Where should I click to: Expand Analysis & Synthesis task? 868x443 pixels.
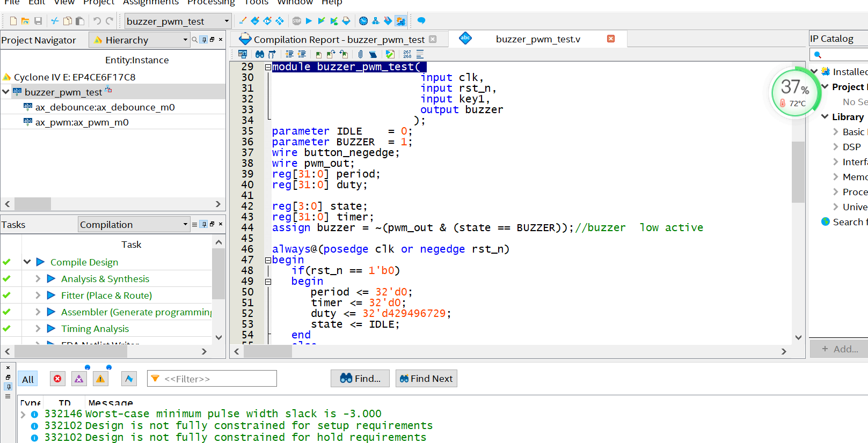[x=38, y=279]
